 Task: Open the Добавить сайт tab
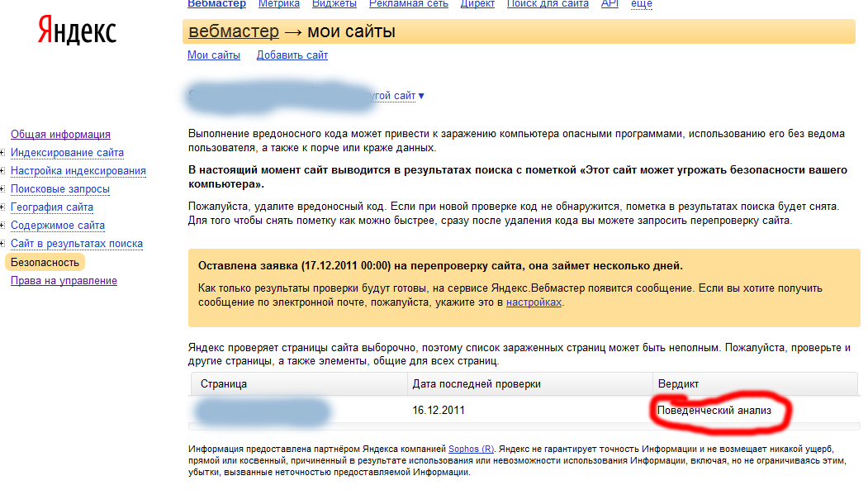coord(292,55)
